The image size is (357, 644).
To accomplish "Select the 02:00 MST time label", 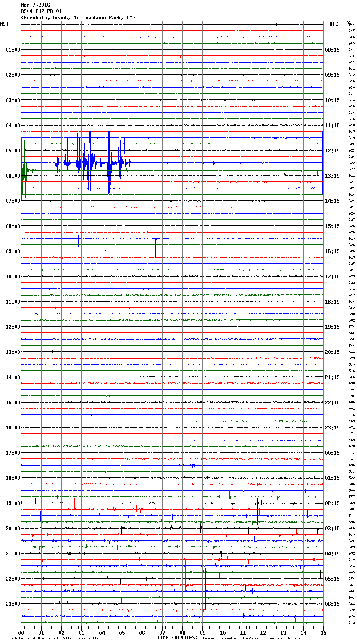I will (x=13, y=75).
